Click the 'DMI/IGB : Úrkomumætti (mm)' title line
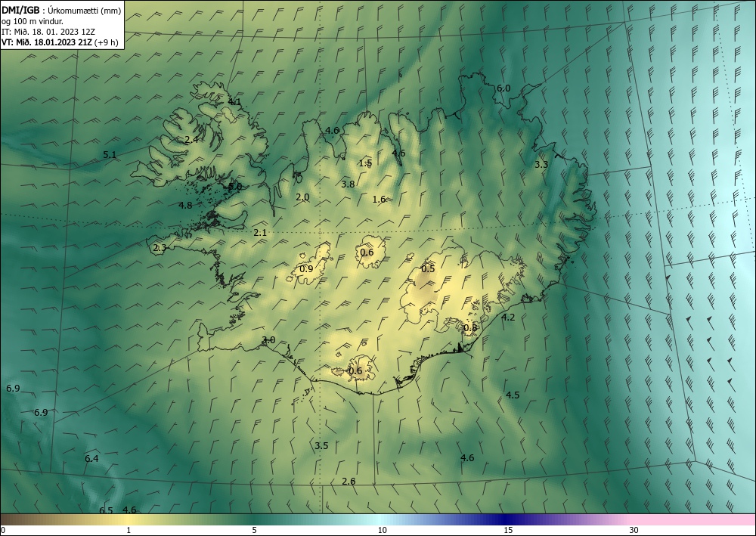The width and height of the screenshot is (756, 536). (61, 11)
